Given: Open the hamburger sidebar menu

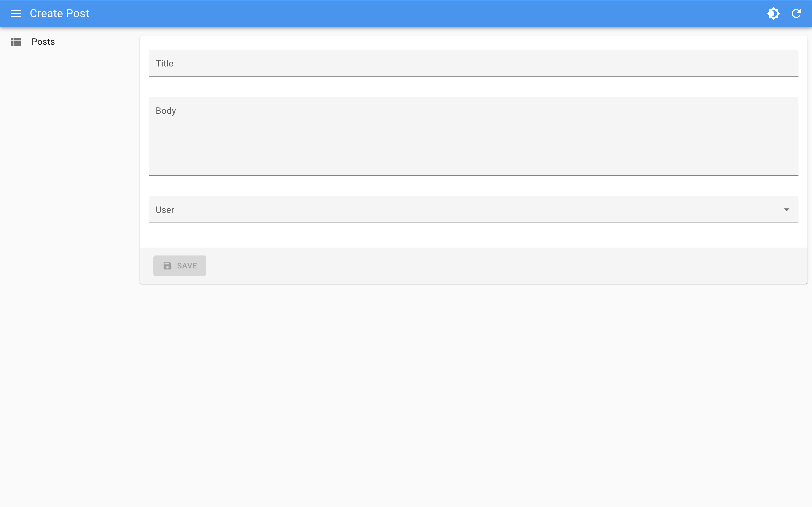Looking at the screenshot, I should coord(16,14).
